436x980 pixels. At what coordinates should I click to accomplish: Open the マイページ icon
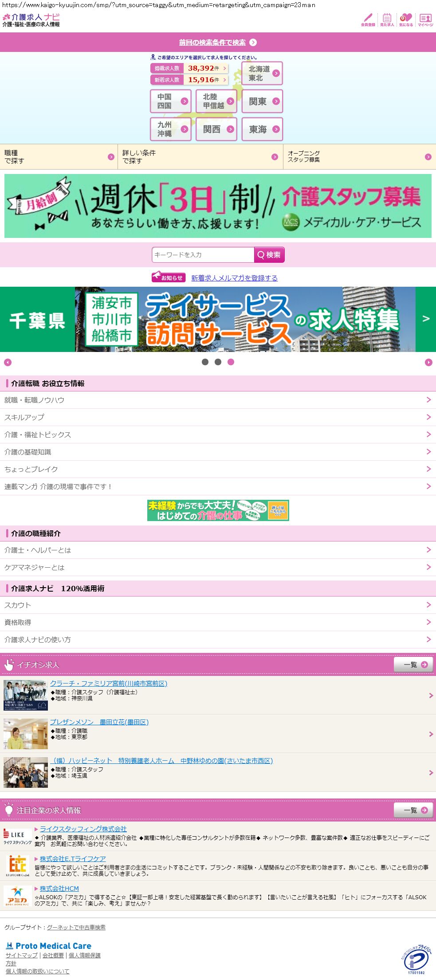pyautogui.click(x=425, y=20)
